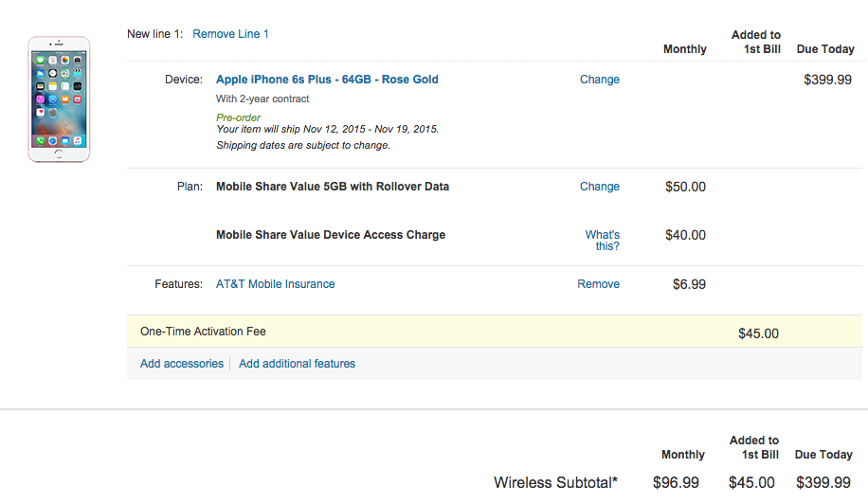Change the device selection
Screen dimensions: 868x504
[600, 80]
